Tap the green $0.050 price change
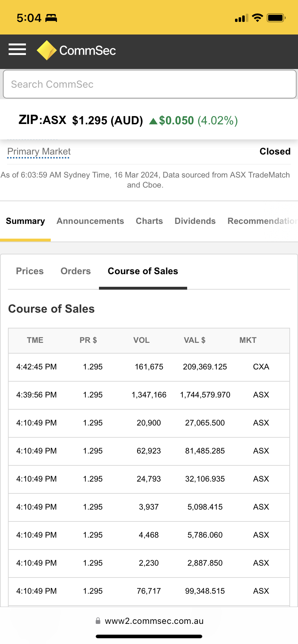Viewport: 298px width, 644px height. pos(176,120)
